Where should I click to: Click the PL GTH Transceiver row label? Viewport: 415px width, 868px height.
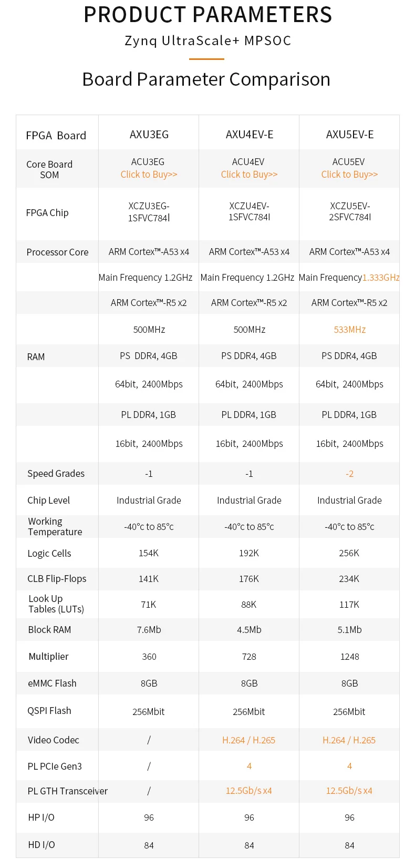click(67, 791)
